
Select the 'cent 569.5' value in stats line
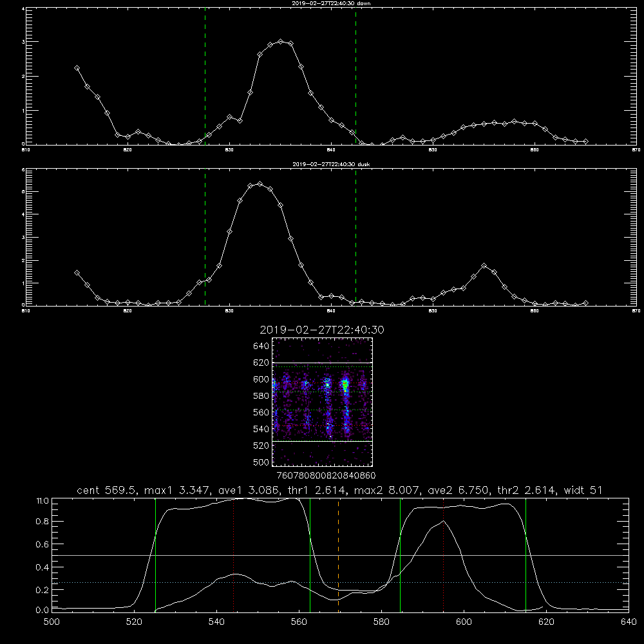[108, 490]
